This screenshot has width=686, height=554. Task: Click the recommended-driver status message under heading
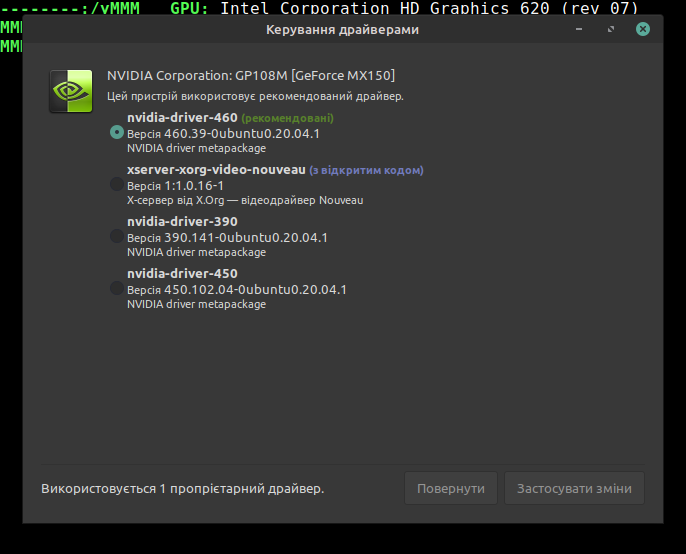coord(255,96)
